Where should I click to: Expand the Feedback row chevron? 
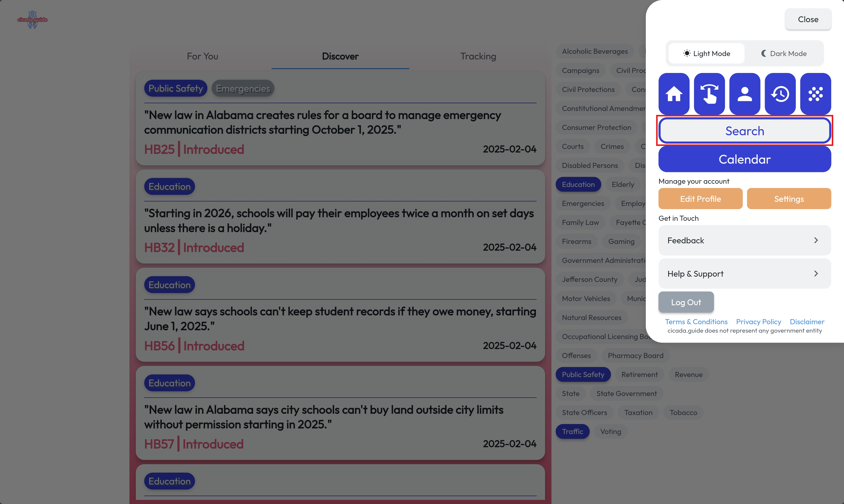816,240
